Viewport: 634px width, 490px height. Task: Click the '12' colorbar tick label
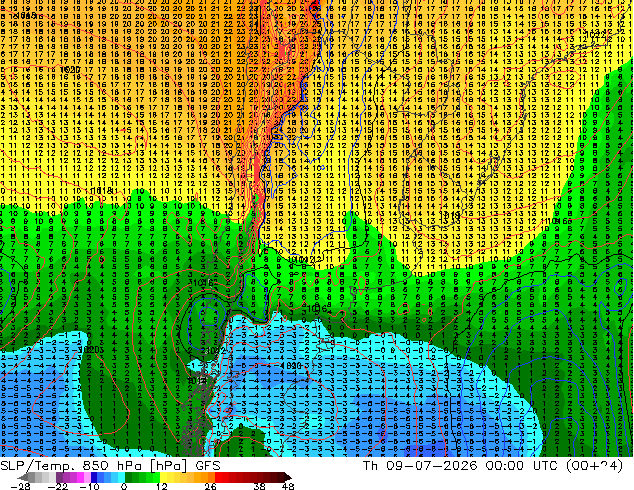tap(162, 486)
